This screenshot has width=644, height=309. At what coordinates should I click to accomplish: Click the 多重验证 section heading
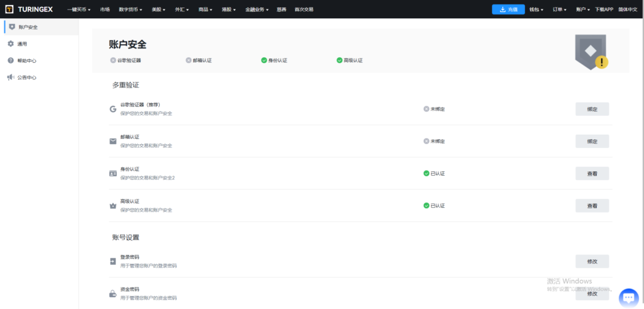[x=126, y=86]
